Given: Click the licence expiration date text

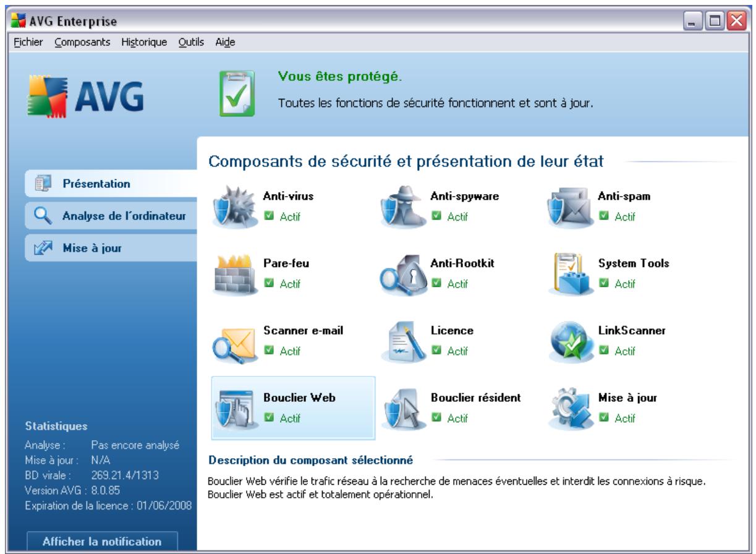Looking at the screenshot, I should pyautogui.click(x=108, y=505).
